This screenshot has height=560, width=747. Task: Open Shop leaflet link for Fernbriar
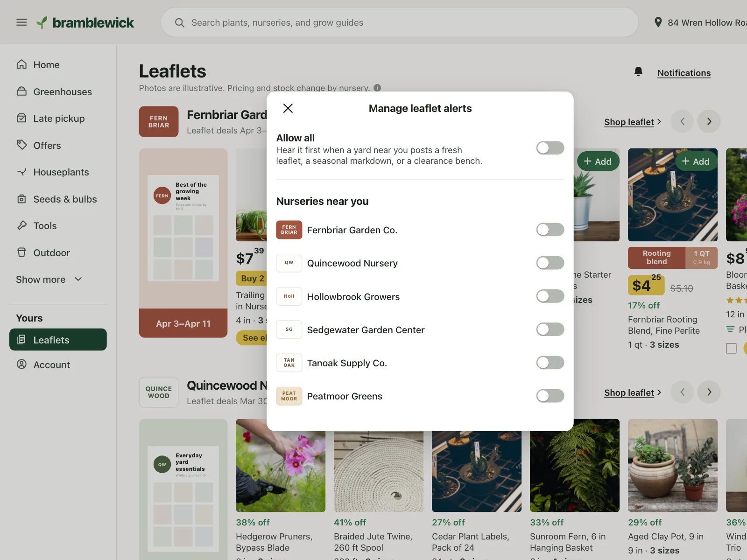click(x=633, y=122)
